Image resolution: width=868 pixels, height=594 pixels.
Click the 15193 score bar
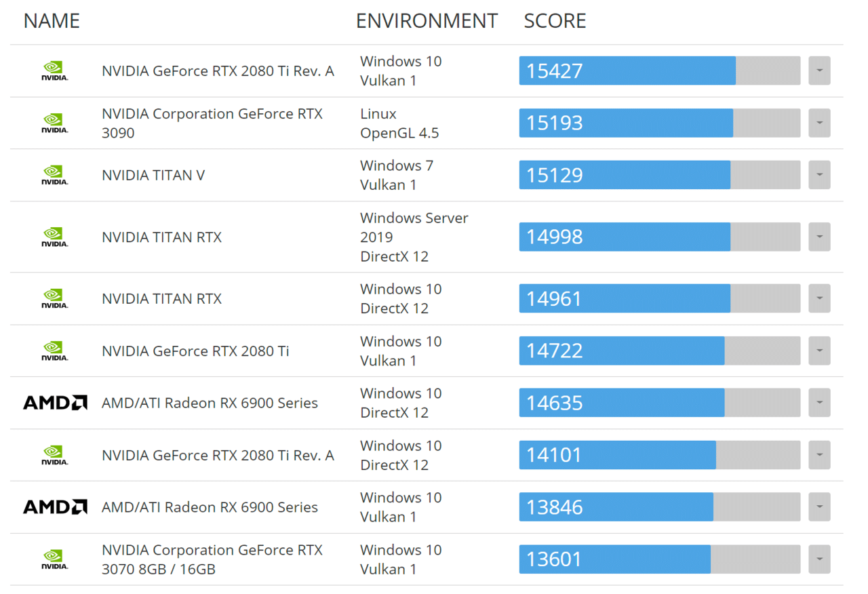click(x=660, y=123)
